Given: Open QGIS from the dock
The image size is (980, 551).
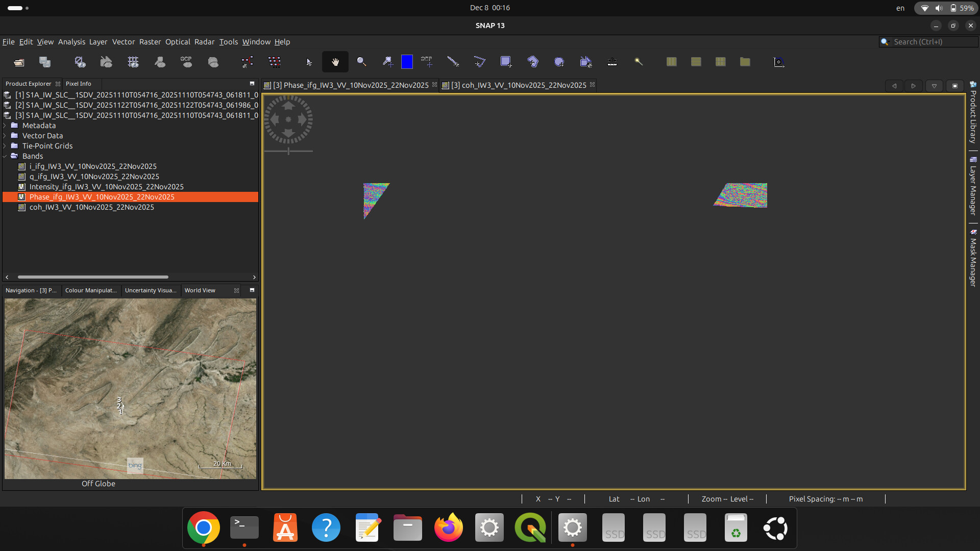Looking at the screenshot, I should tap(530, 528).
